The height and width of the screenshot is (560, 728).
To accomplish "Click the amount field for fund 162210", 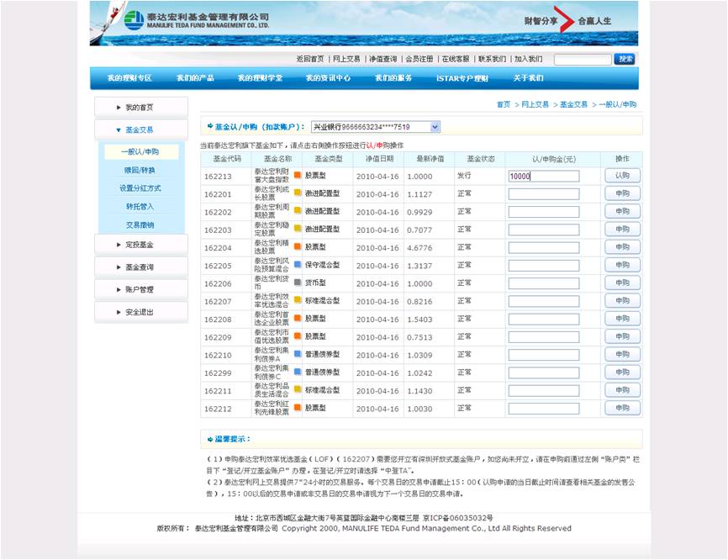I will coord(544,355).
